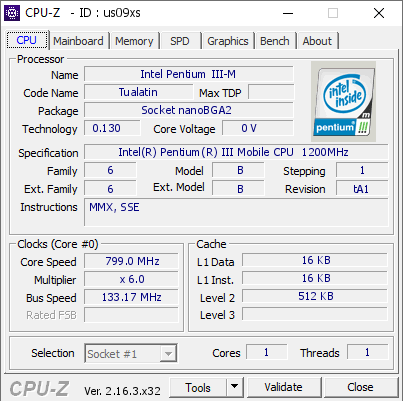Select the SPD tab
This screenshot has width=403, height=401.
(x=180, y=41)
